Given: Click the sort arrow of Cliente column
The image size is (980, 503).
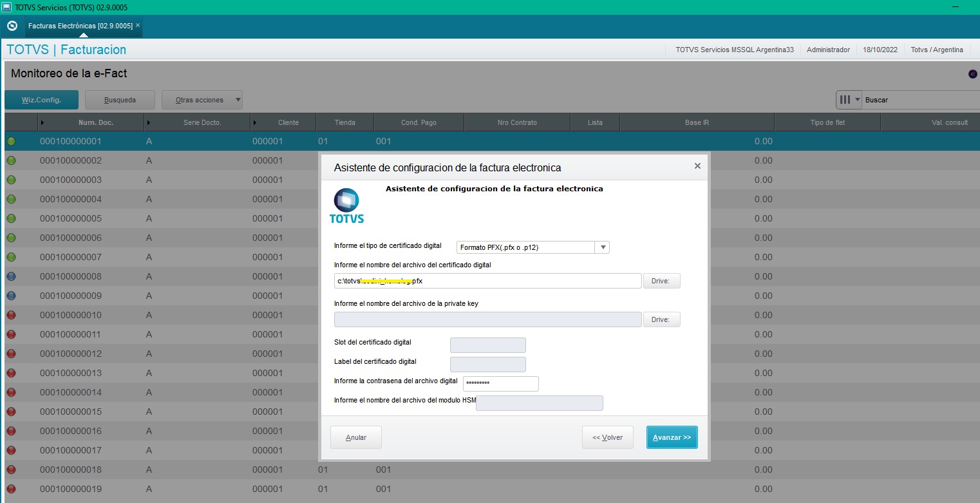Looking at the screenshot, I should [255, 122].
